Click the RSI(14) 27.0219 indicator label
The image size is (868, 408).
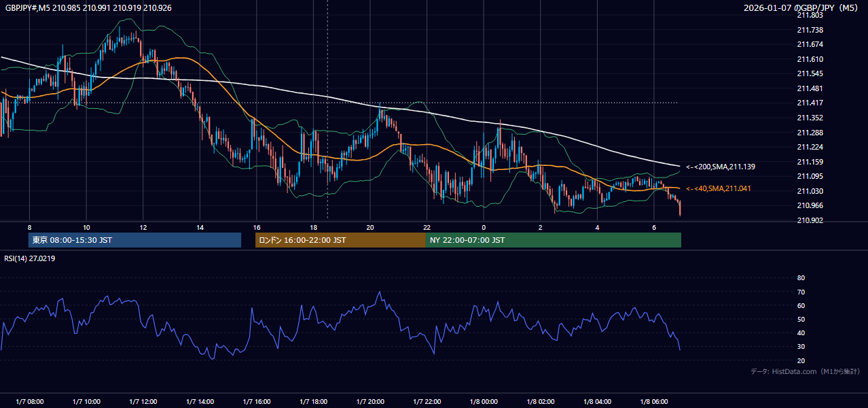click(x=30, y=258)
